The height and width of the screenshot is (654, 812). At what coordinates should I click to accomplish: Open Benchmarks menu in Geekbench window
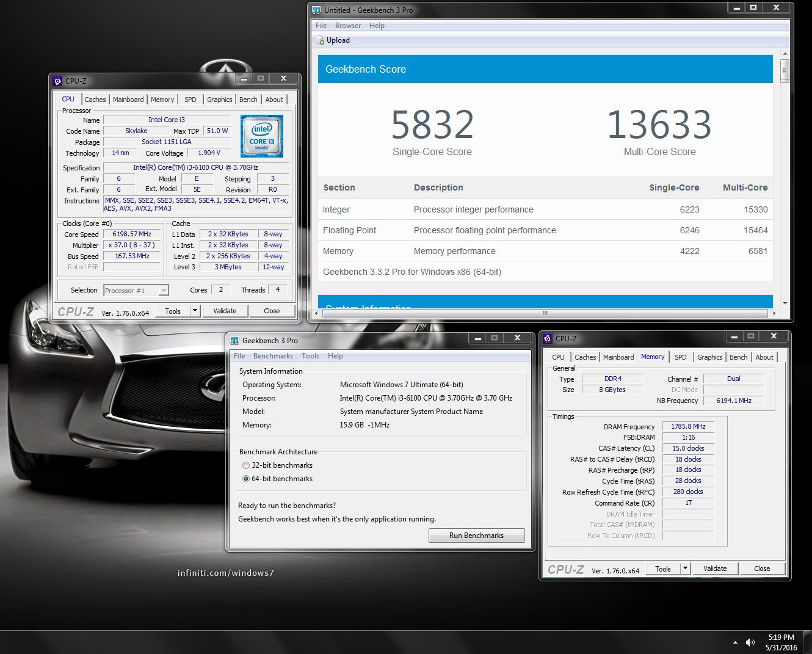tap(273, 356)
